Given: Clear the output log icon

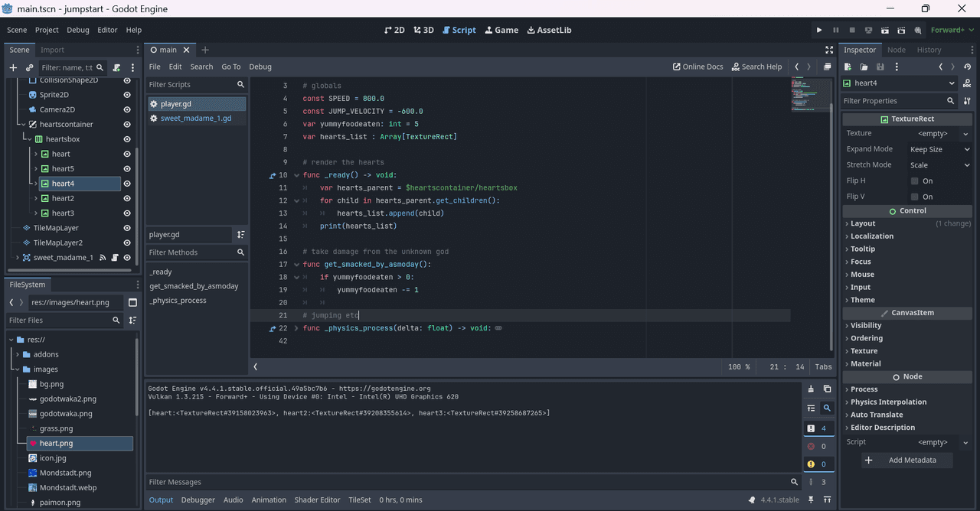Looking at the screenshot, I should click(811, 389).
